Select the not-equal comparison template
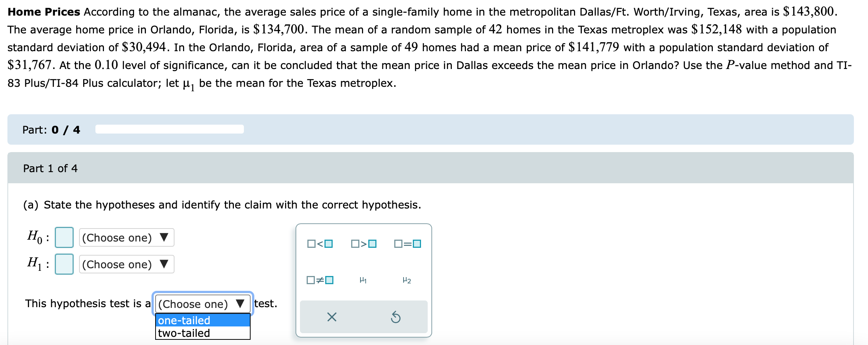Image resolution: width=868 pixels, height=345 pixels. 319,280
